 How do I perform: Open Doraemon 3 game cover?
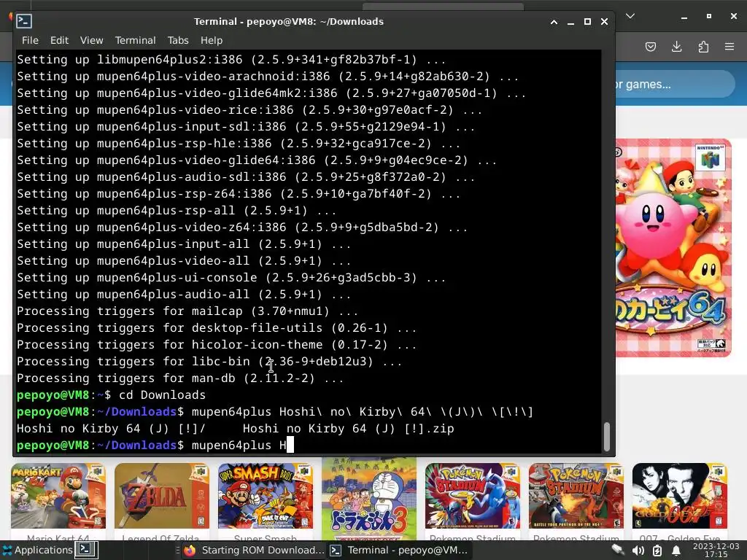click(369, 499)
